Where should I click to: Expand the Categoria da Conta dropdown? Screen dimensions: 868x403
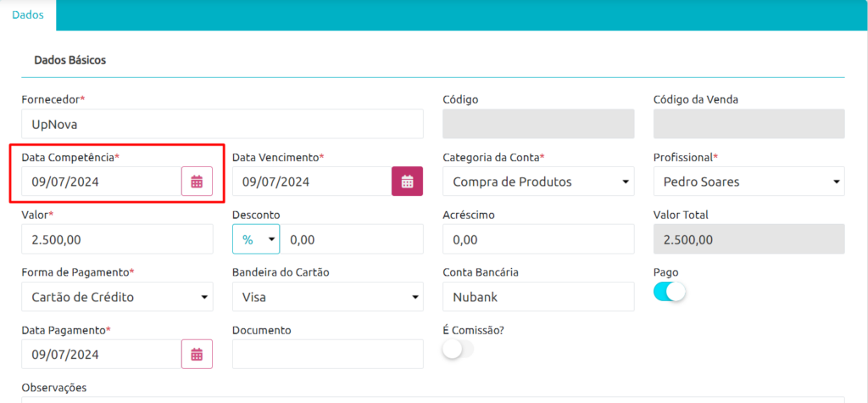tap(538, 182)
